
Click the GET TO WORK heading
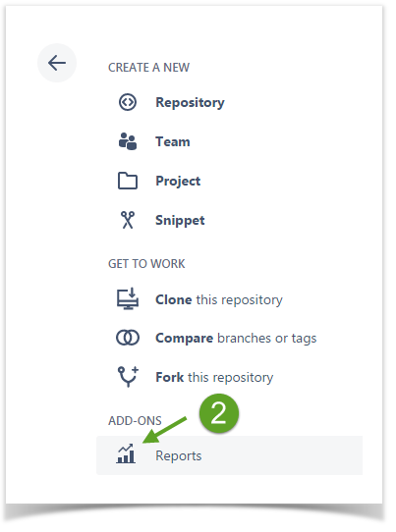(146, 264)
